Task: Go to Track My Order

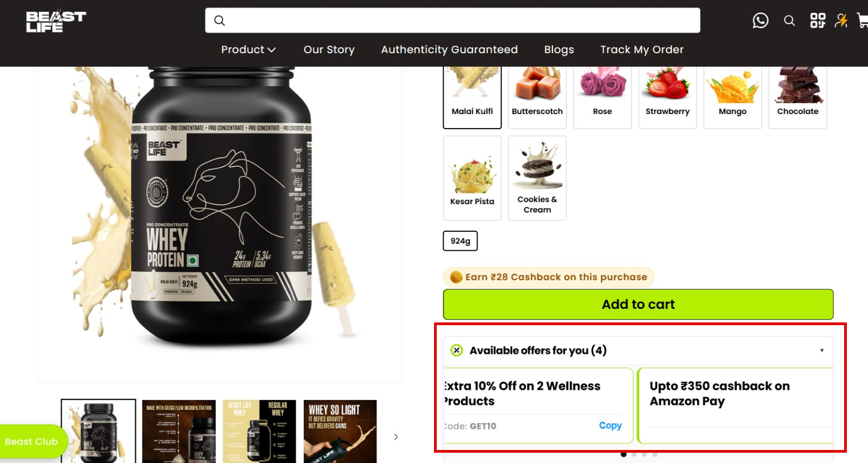Action: tap(642, 49)
